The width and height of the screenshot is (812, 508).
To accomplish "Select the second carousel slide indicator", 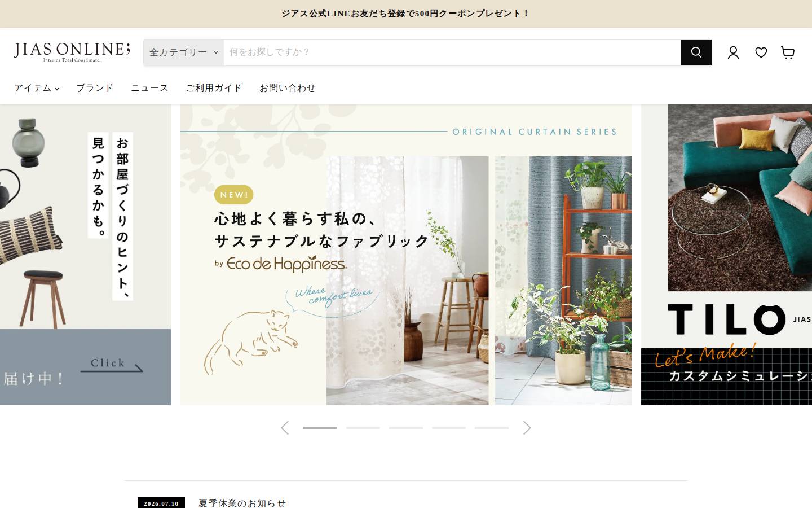I will (363, 428).
